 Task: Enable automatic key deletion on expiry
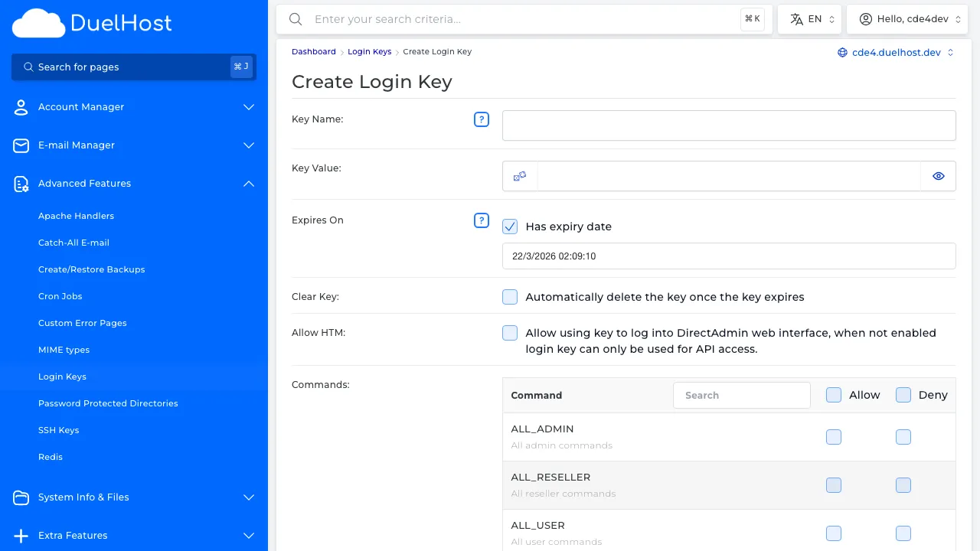510,297
